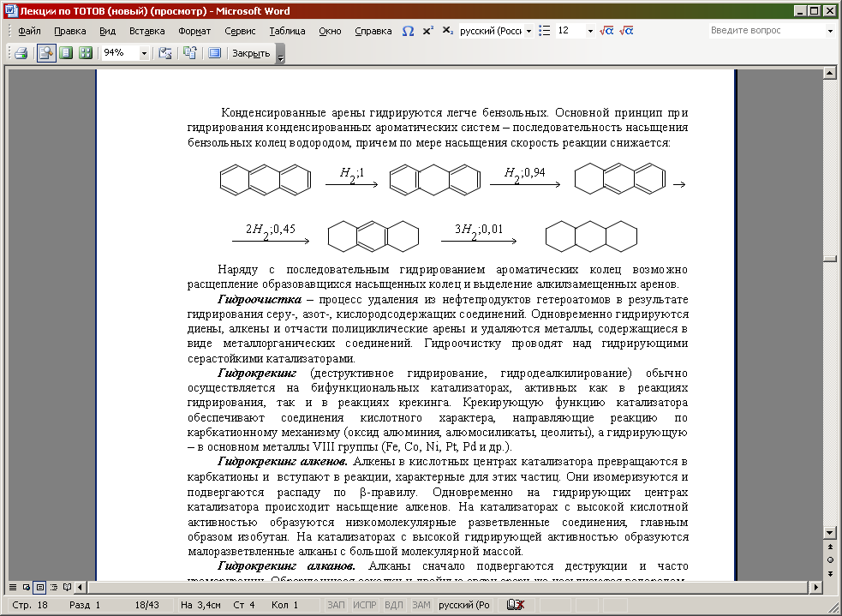Click the second equation editor root icon
842x616 pixels.
coord(626,31)
